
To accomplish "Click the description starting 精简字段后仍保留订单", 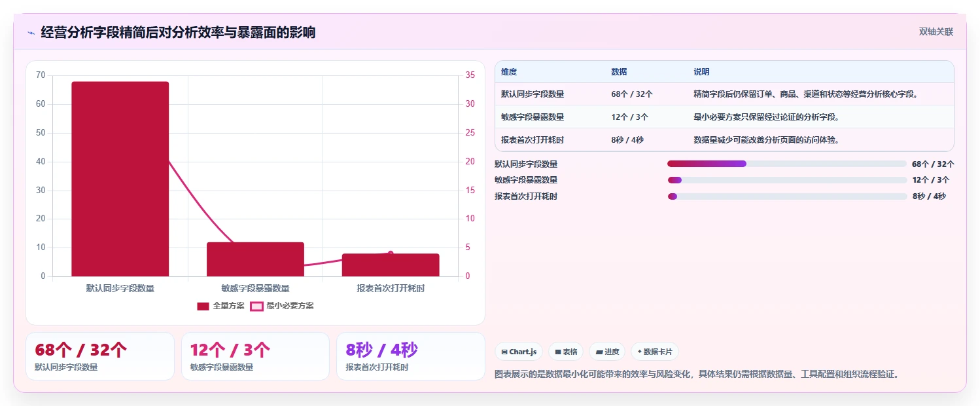I will 806,94.
